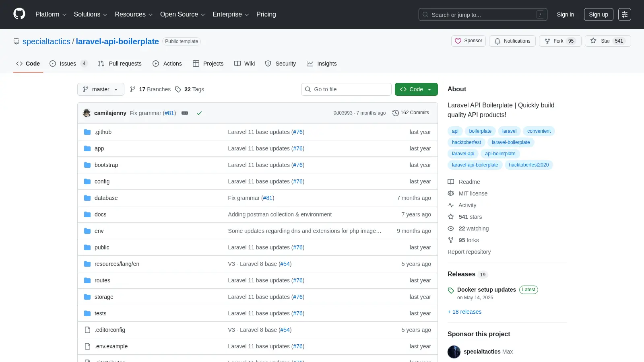Switch to the Pull requests tab
The width and height of the screenshot is (644, 362).
[120, 64]
